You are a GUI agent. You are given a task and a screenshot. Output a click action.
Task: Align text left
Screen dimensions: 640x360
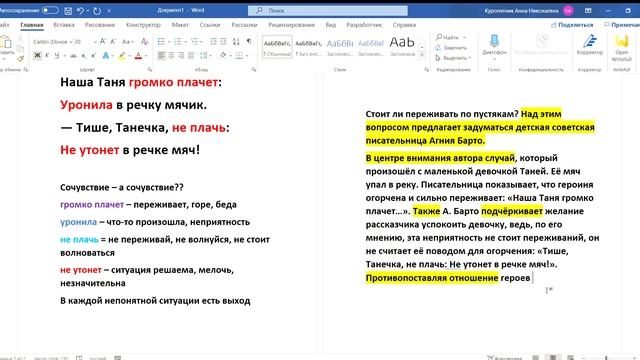tap(162, 56)
